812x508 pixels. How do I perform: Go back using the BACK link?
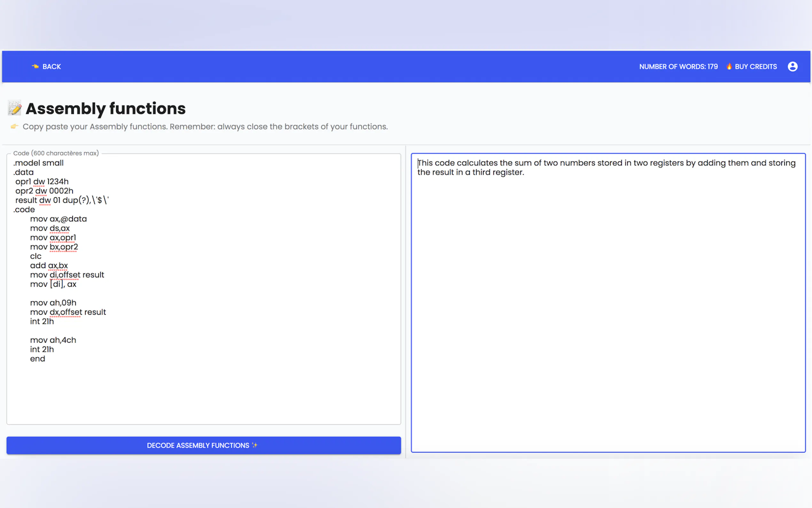(51, 67)
